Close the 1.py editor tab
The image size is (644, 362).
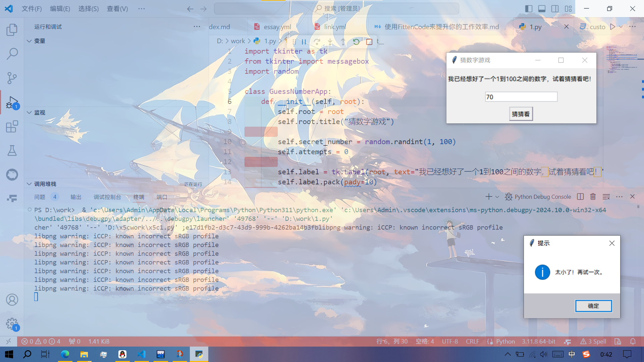[x=567, y=27]
